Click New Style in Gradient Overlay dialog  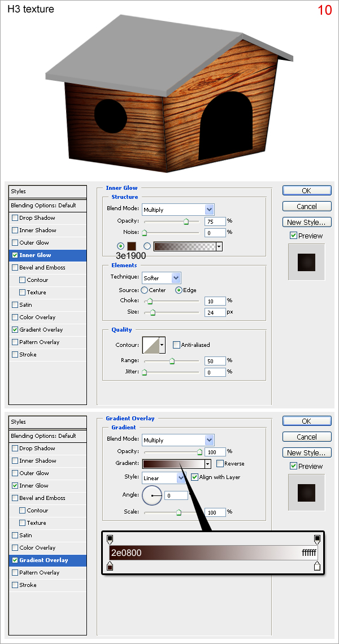(307, 452)
